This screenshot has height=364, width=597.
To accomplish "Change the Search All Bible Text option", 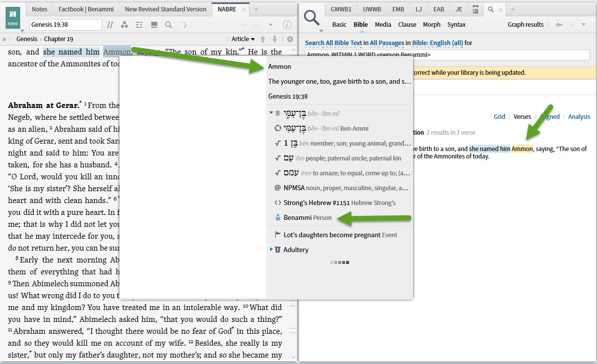I will point(333,43).
